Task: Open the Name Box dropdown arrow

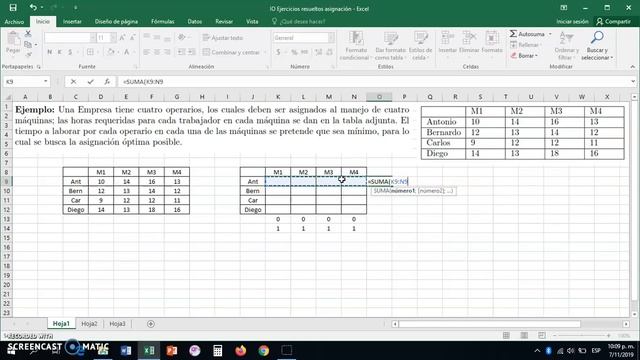Action: 46,82
